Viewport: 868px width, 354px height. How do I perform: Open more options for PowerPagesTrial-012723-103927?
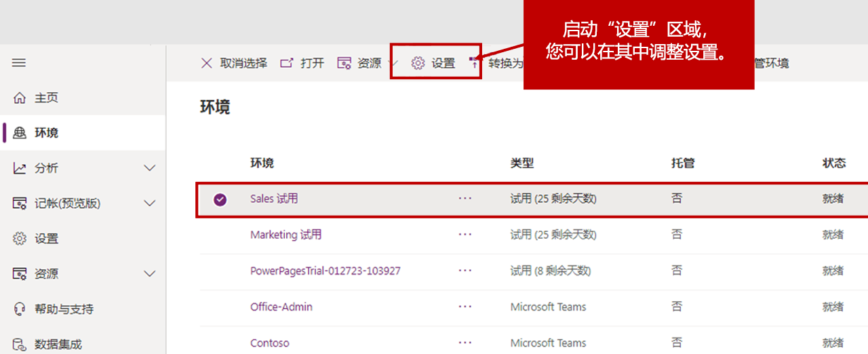pyautogui.click(x=465, y=270)
